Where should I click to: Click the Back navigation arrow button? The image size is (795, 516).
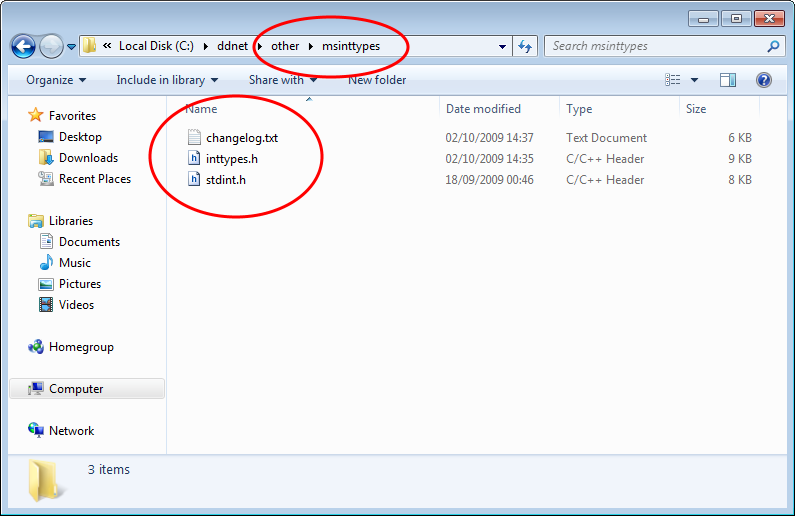[x=23, y=46]
